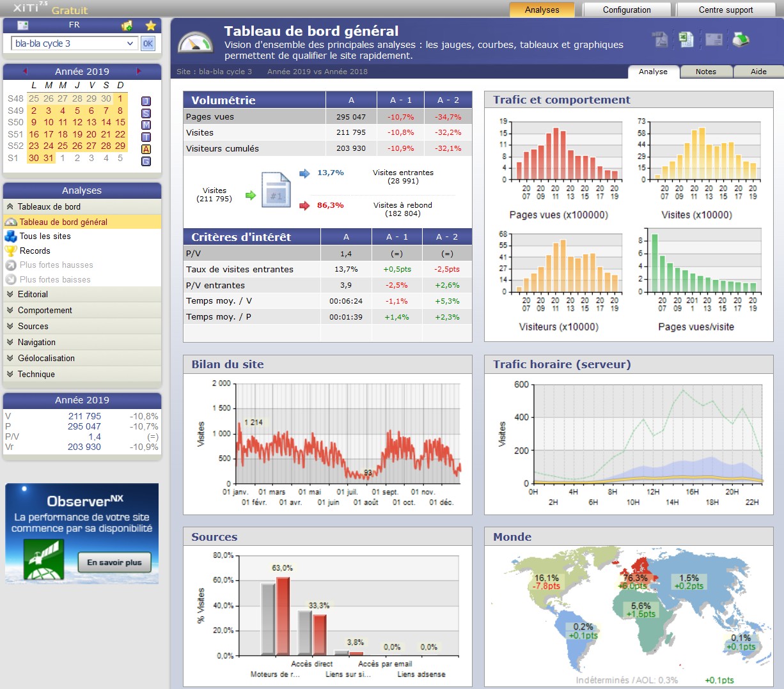Click the Année 2019 calendar header
Image resolution: width=784 pixels, height=689 pixels.
tap(82, 71)
